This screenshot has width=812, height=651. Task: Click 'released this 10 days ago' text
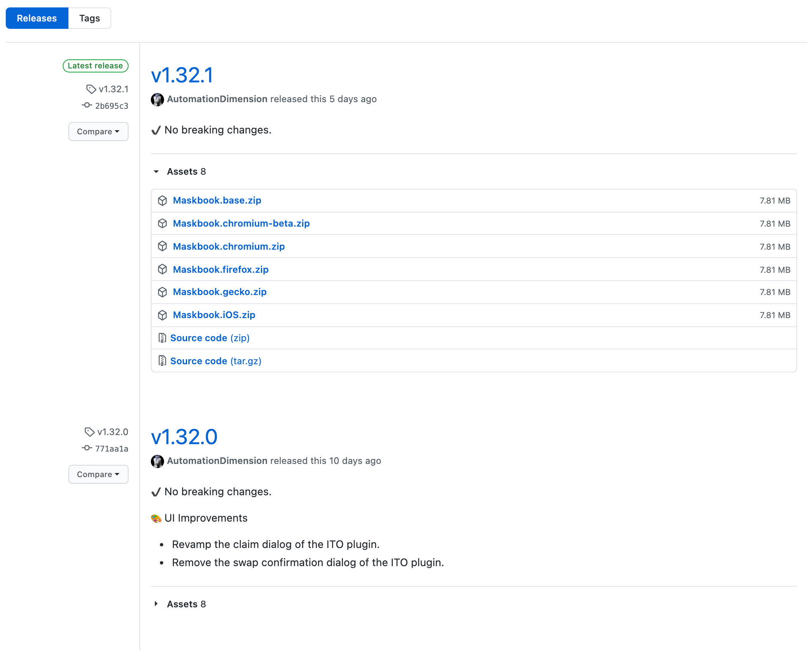(x=326, y=461)
